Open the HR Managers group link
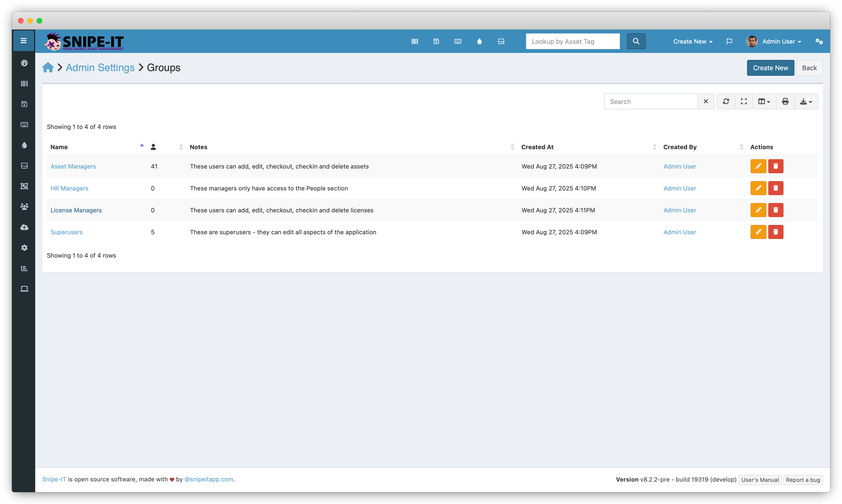842x504 pixels. [69, 188]
